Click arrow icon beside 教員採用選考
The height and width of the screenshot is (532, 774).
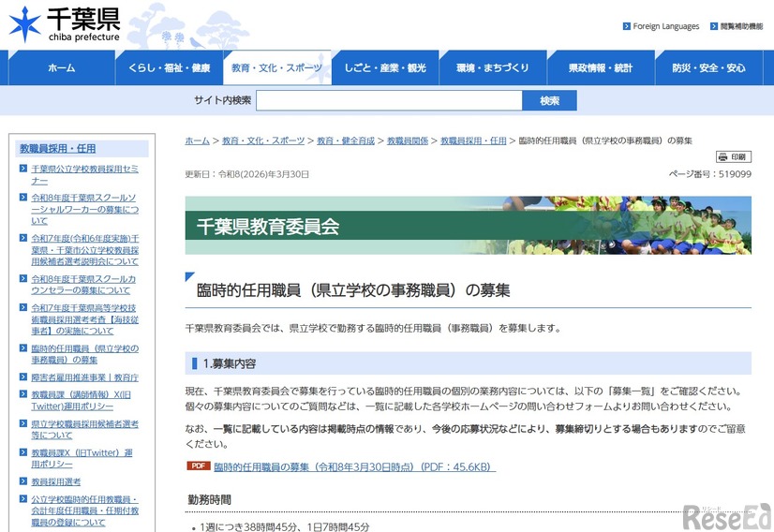[x=23, y=481]
